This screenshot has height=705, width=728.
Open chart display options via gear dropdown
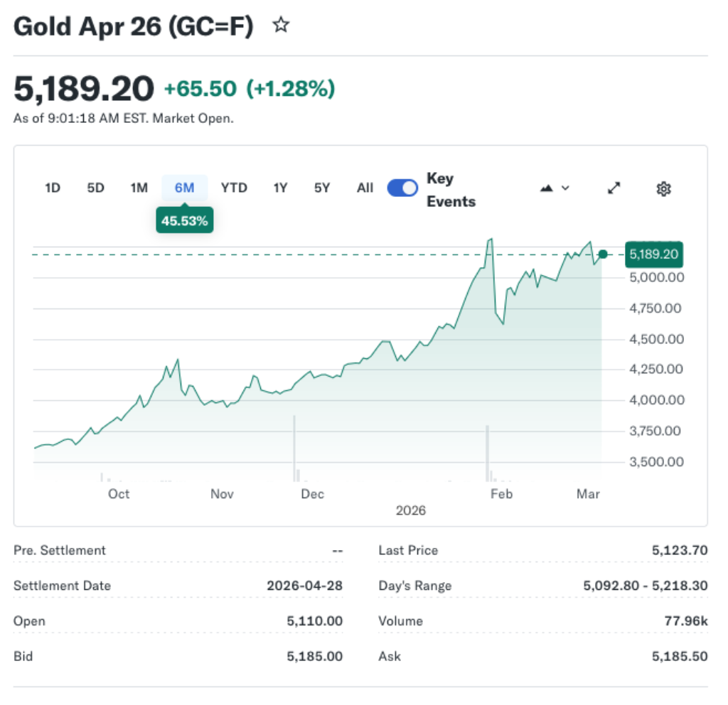[663, 188]
